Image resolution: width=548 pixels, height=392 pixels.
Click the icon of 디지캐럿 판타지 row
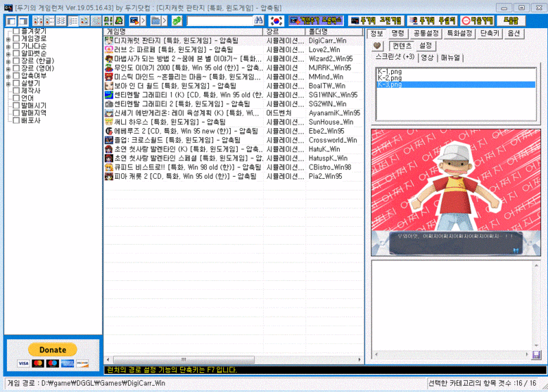(109, 40)
